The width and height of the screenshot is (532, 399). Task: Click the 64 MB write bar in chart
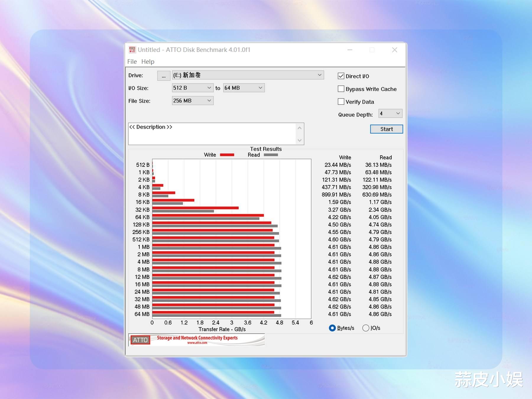point(213,312)
